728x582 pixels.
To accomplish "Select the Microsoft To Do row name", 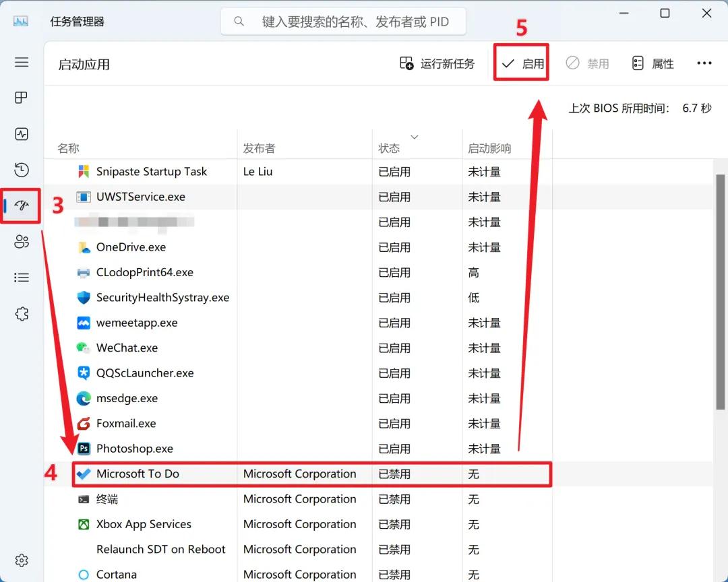I will [x=138, y=474].
